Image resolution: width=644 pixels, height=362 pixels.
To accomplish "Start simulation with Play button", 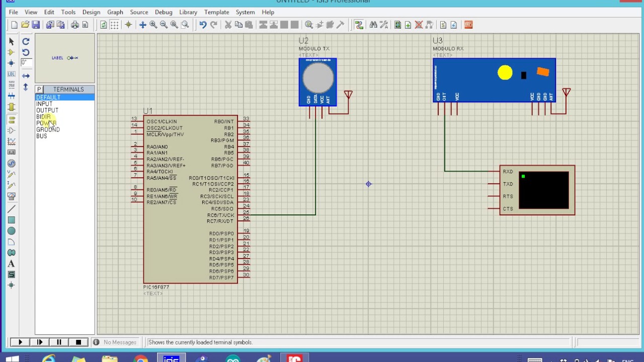I will tap(20, 342).
